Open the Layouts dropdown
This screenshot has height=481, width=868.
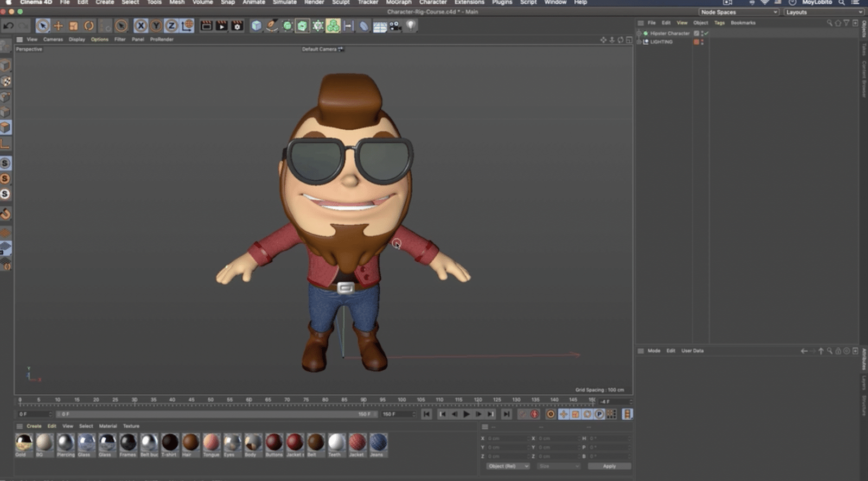tap(823, 12)
